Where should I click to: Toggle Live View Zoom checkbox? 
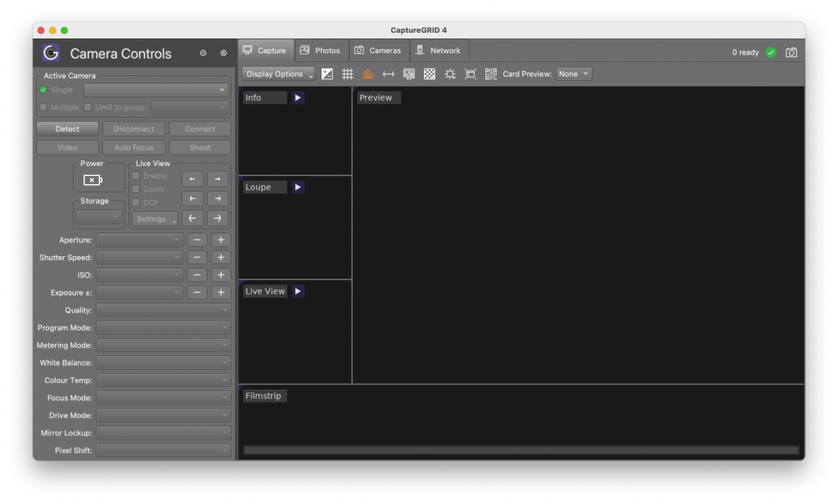[x=136, y=189]
